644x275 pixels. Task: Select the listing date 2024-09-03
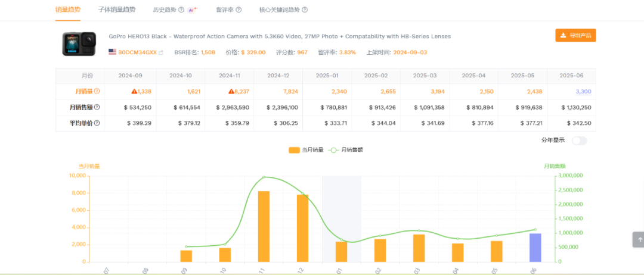point(411,52)
